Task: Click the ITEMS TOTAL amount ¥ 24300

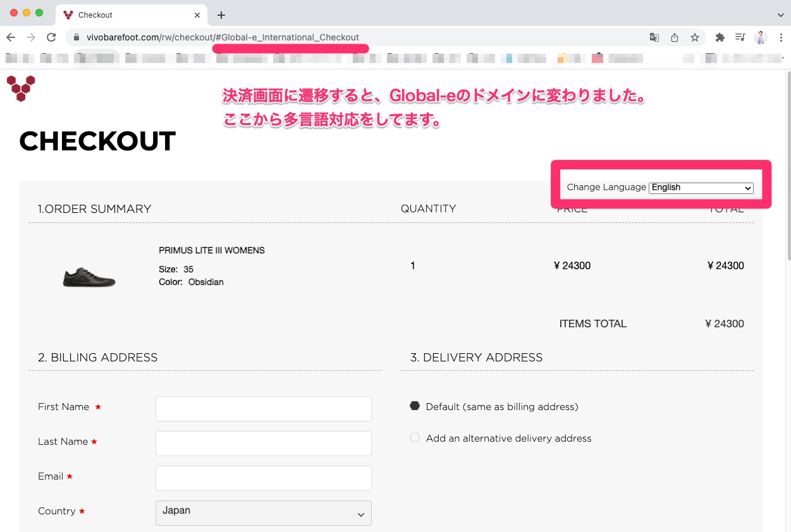Action: [x=725, y=323]
